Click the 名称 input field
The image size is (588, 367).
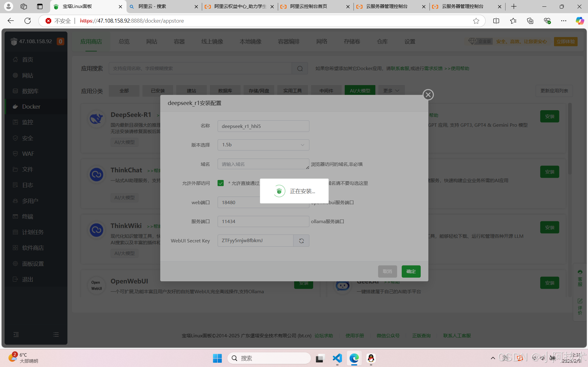point(263,126)
